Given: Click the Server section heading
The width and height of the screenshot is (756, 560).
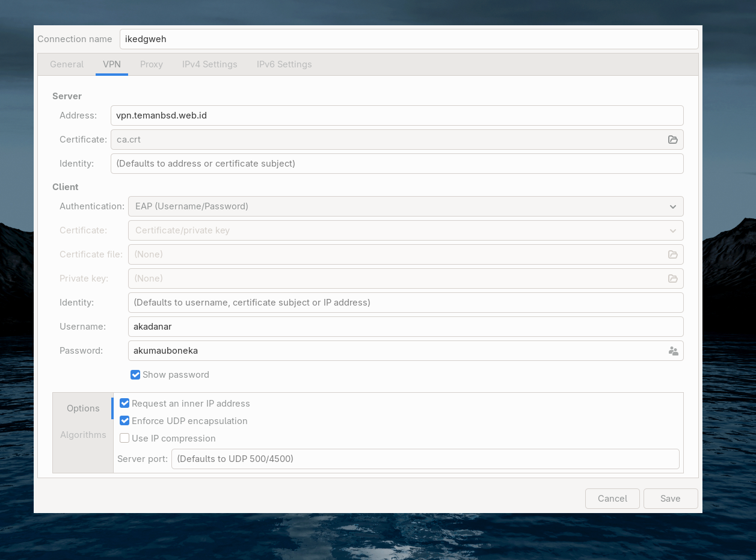Looking at the screenshot, I should tap(67, 96).
